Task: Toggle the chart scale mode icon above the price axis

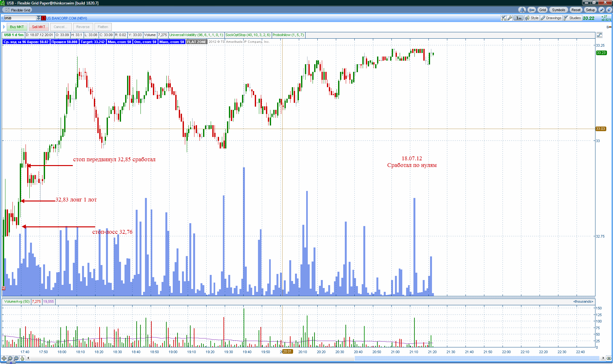Action: 599,35
